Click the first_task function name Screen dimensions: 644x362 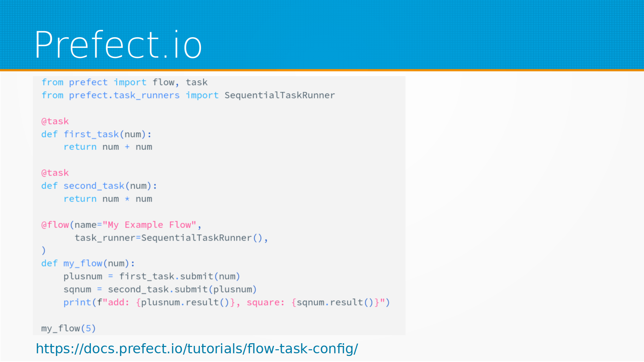91,134
